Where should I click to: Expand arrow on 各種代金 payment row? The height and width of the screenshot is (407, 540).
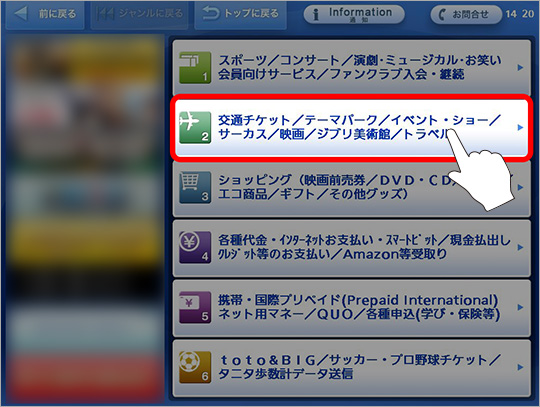[x=520, y=247]
